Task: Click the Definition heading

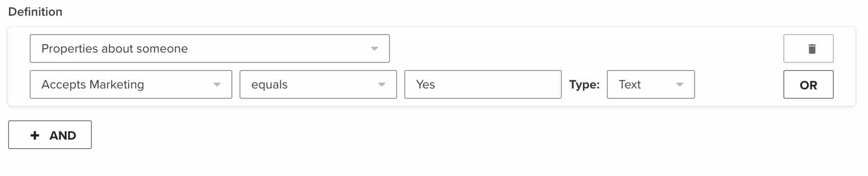Action: click(35, 12)
